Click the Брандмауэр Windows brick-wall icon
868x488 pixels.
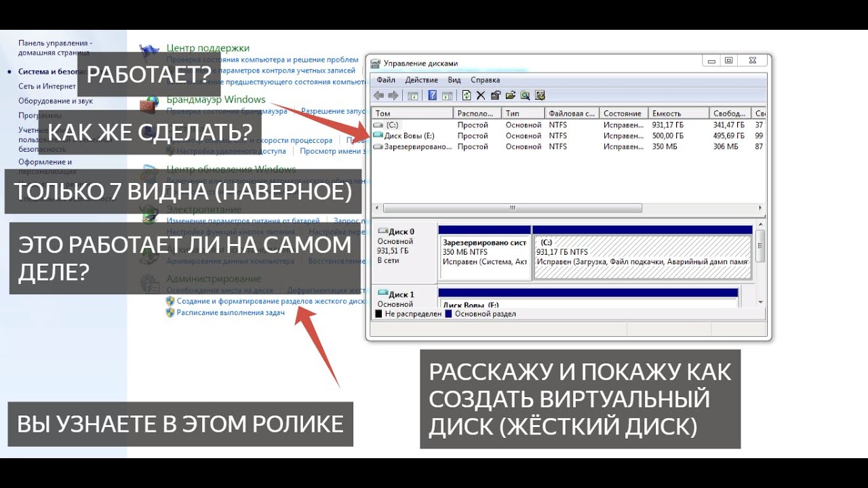pyautogui.click(x=149, y=105)
